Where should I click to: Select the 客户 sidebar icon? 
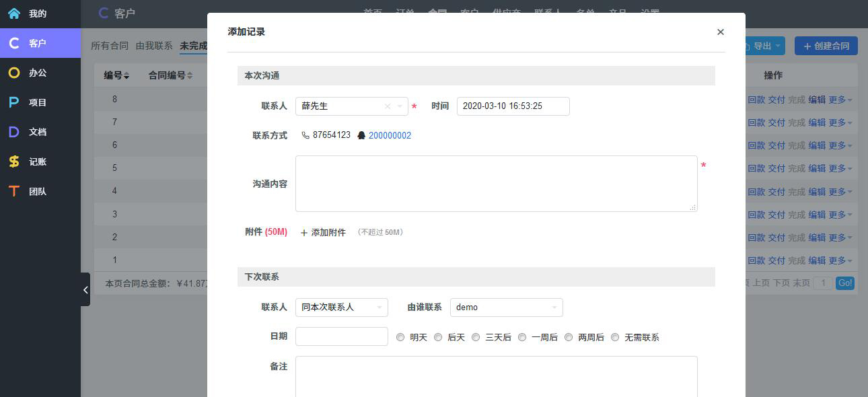(x=14, y=43)
